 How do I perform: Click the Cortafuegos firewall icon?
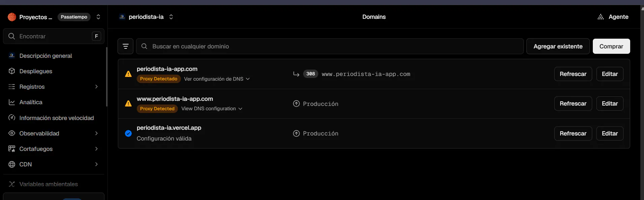pos(12,149)
